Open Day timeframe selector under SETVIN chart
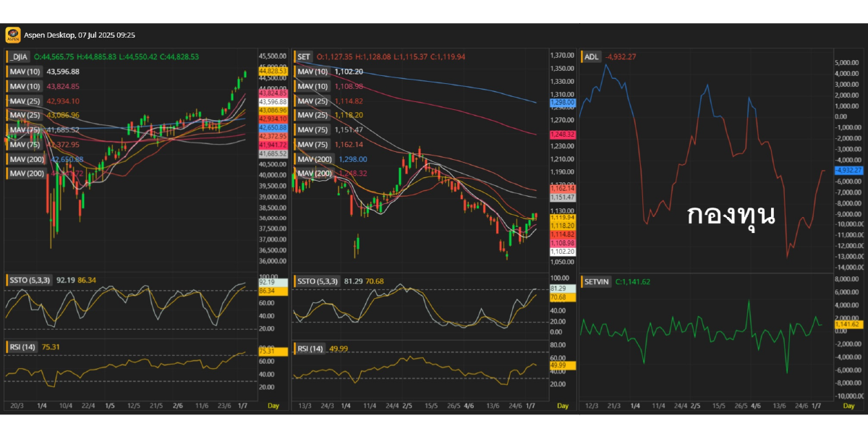This screenshot has width=868, height=434. pyautogui.click(x=848, y=406)
